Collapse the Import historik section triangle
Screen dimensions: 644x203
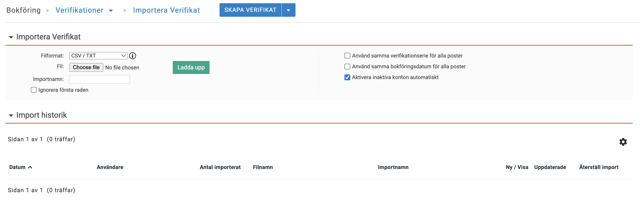[11, 116]
